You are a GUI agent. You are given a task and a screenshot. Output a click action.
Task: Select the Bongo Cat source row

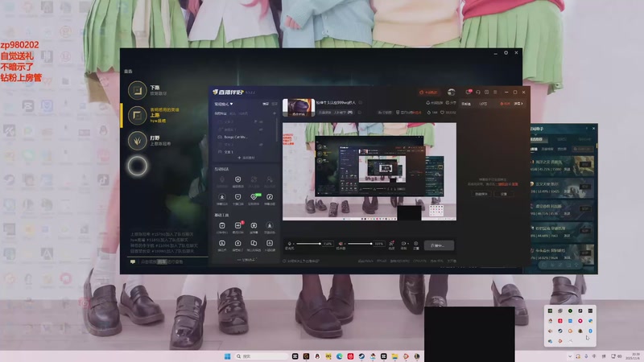pyautogui.click(x=242, y=137)
